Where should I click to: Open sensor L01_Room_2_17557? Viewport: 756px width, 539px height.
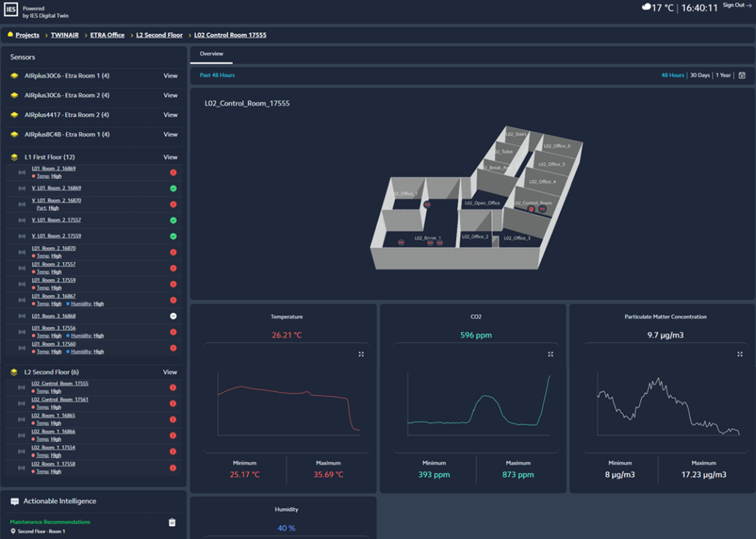click(54, 264)
